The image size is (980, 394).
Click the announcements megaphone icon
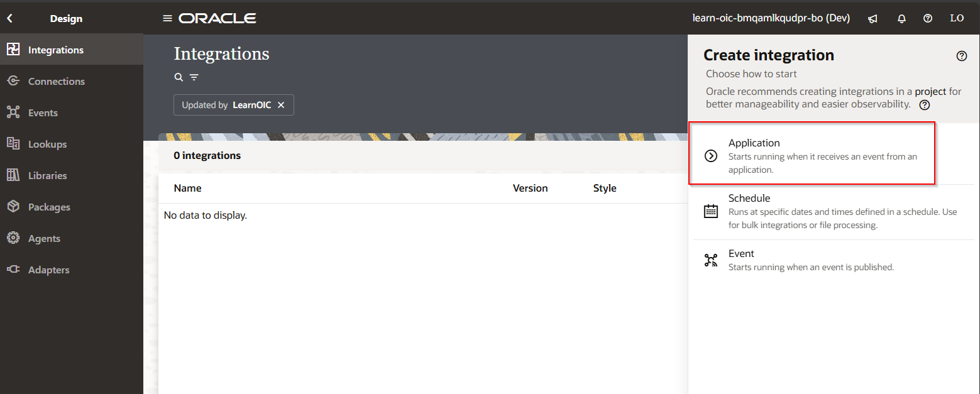click(873, 19)
